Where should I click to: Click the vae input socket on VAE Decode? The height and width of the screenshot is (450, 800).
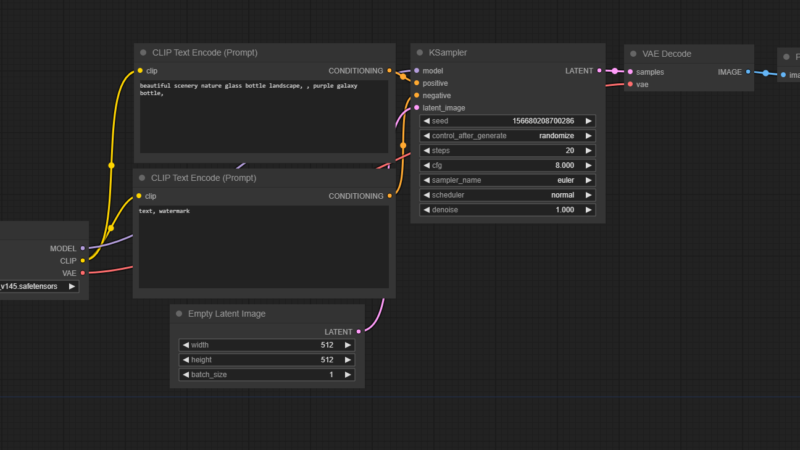click(x=629, y=85)
